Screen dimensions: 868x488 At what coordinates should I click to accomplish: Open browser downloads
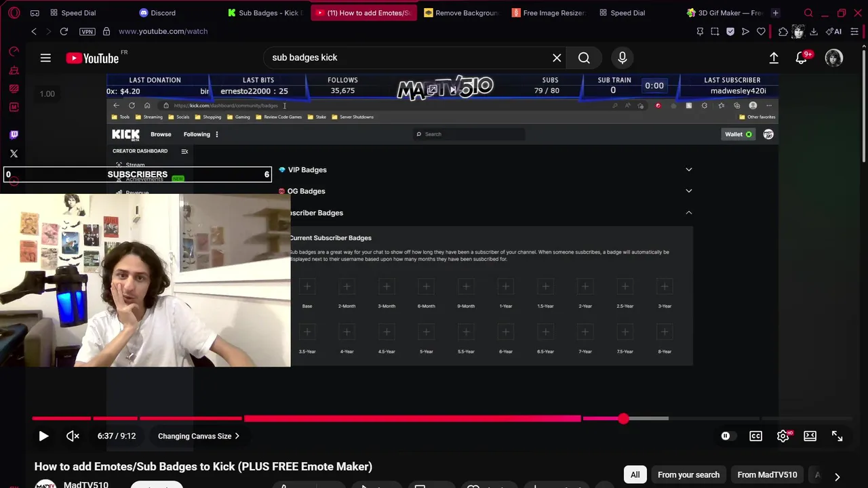pyautogui.click(x=814, y=31)
